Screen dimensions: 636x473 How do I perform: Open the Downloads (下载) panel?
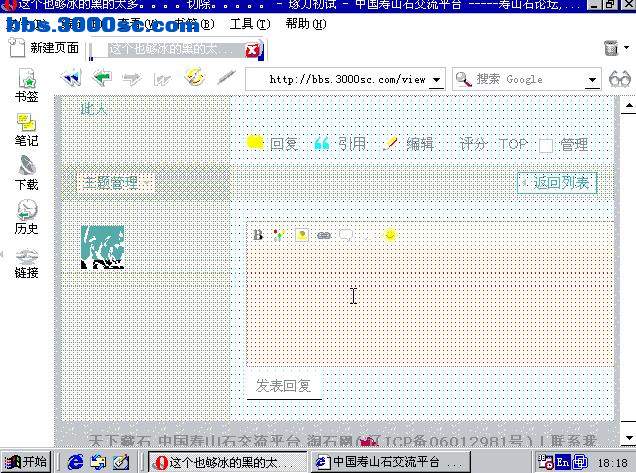click(x=26, y=174)
